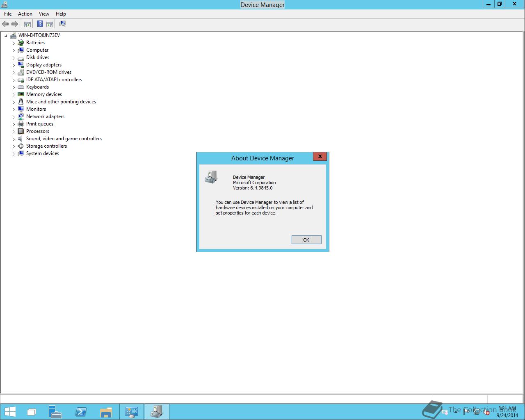Expand the Storage controllers category

[x=14, y=146]
